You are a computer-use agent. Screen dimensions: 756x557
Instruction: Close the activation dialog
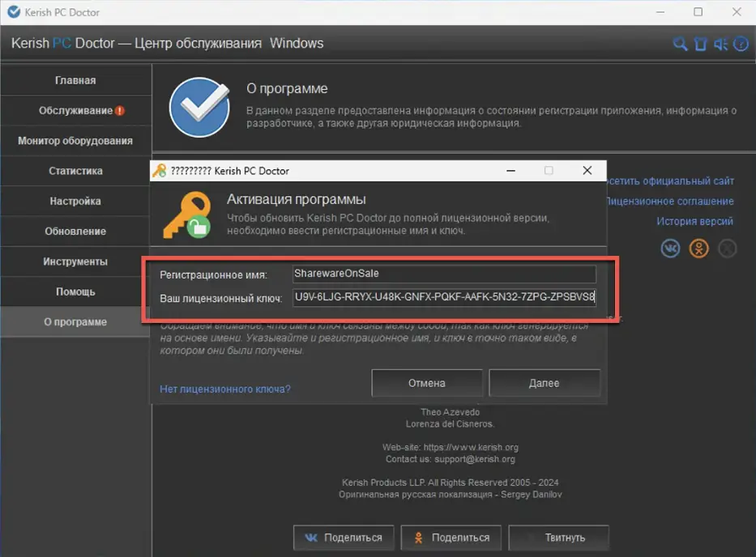point(587,171)
